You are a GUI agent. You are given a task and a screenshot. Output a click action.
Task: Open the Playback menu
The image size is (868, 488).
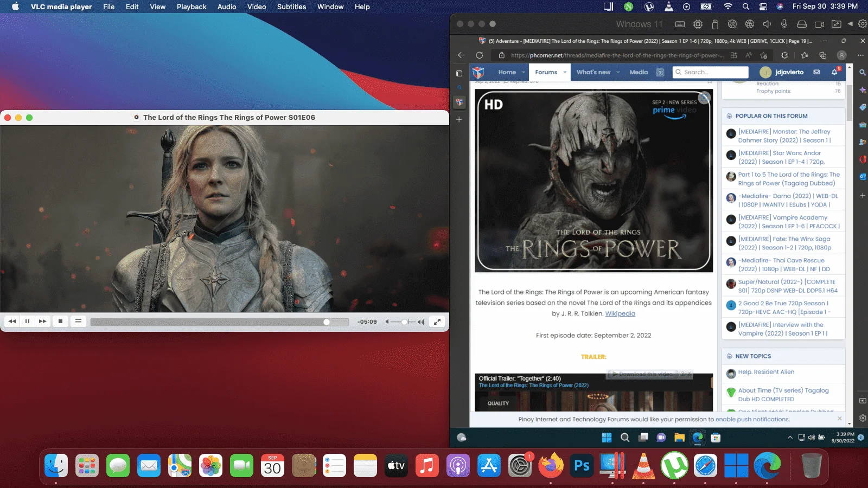pos(192,7)
